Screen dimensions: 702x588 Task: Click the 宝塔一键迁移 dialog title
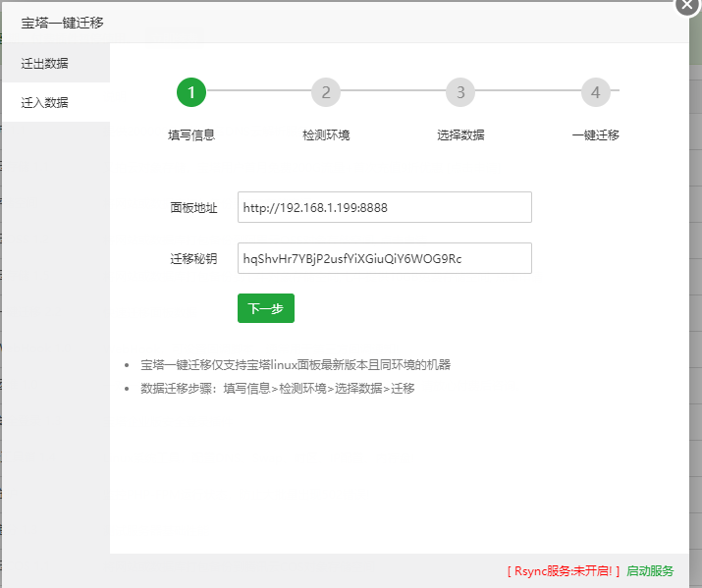(x=62, y=23)
